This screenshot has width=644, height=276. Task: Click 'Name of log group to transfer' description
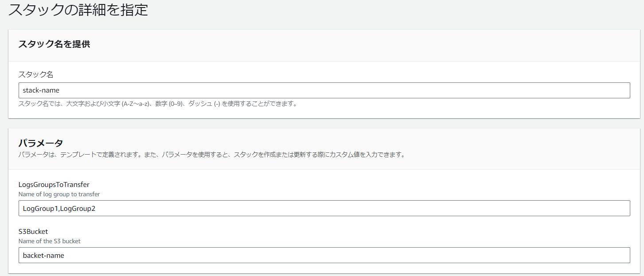[x=59, y=194]
